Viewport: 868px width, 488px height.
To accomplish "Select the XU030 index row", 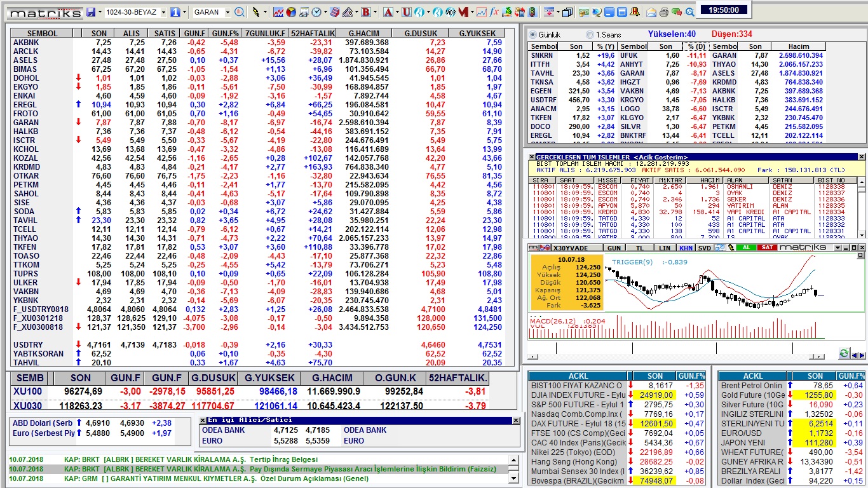I will point(250,405).
